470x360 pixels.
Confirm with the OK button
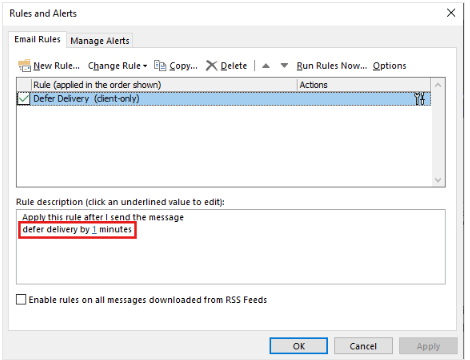(x=299, y=346)
